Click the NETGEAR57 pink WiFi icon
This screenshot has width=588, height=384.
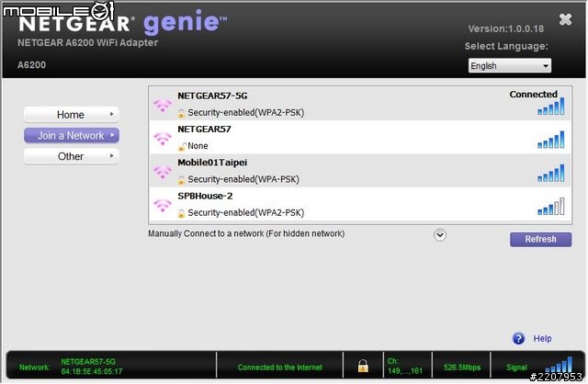coord(163,139)
